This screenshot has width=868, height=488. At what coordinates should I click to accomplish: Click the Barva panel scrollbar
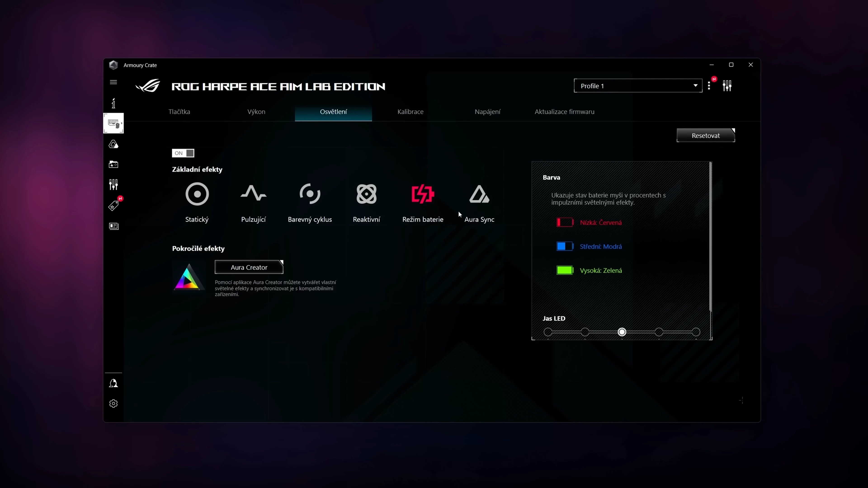point(710,237)
